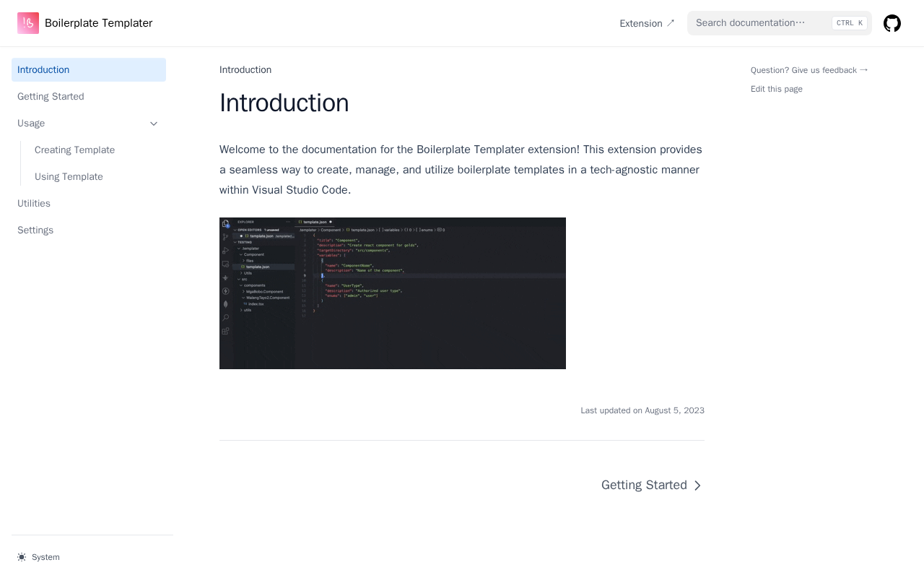
Task: Open the Creating Template page
Action: point(74,150)
